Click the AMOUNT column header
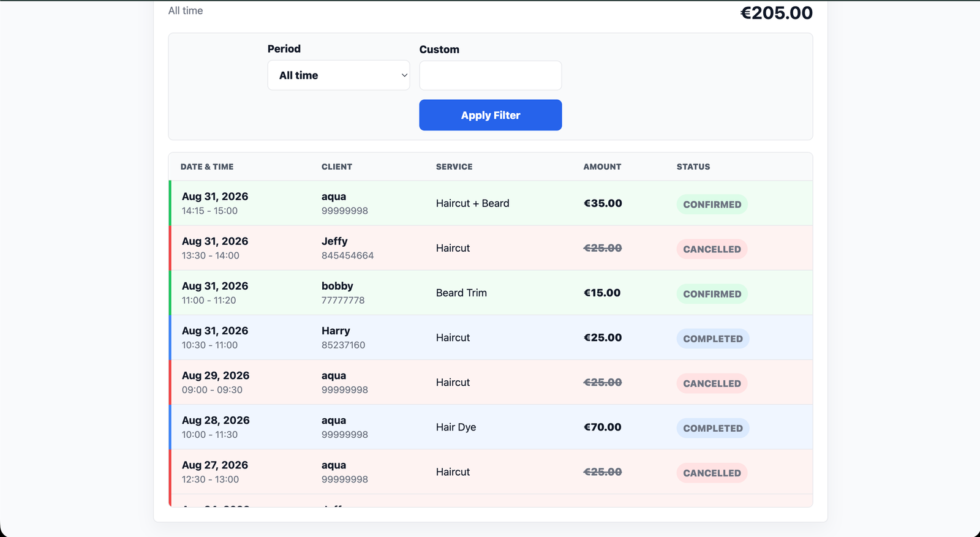 point(602,167)
